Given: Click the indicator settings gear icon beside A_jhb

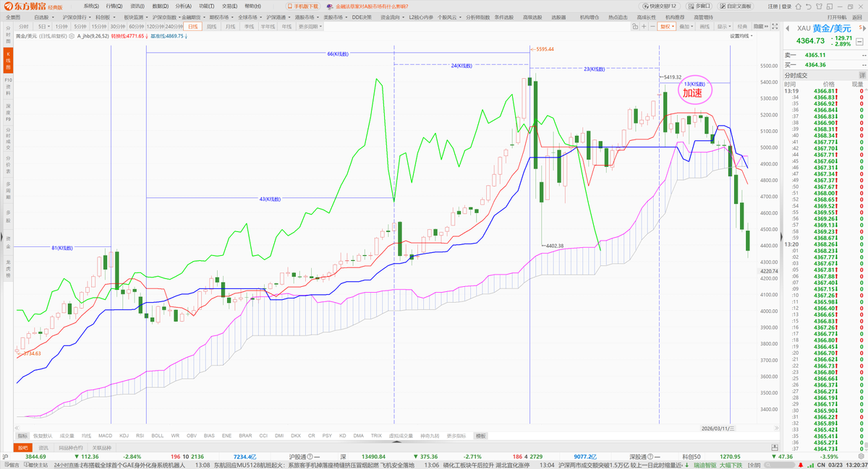Looking at the screenshot, I should [72, 35].
